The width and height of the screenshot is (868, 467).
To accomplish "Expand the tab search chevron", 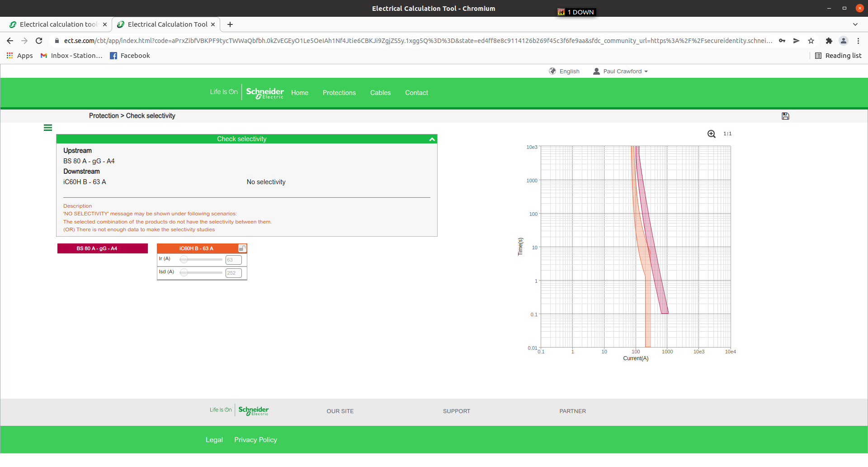I will pyautogui.click(x=855, y=24).
